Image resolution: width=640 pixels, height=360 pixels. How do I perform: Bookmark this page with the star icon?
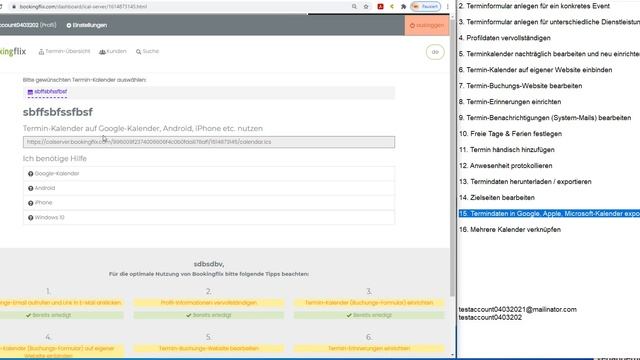click(x=366, y=7)
